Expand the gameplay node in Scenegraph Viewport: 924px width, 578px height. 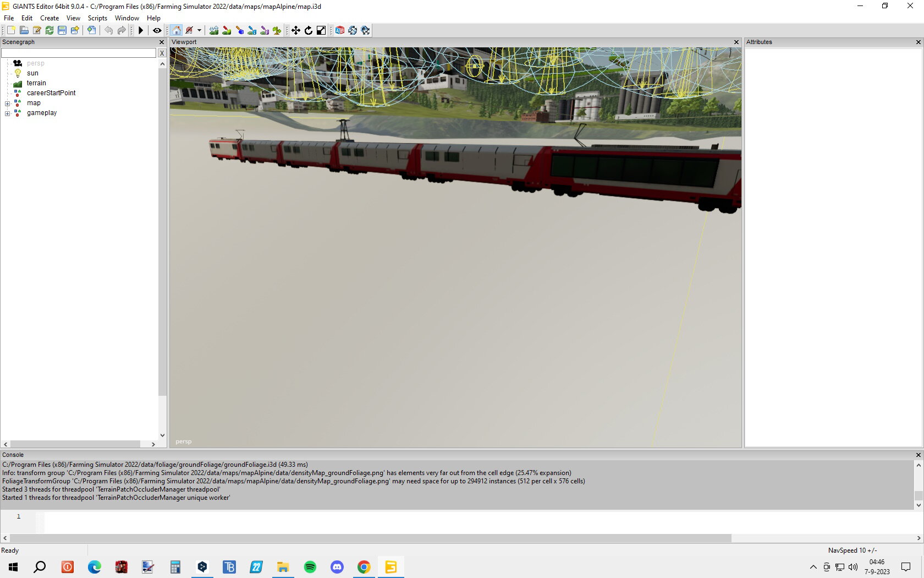coord(8,113)
